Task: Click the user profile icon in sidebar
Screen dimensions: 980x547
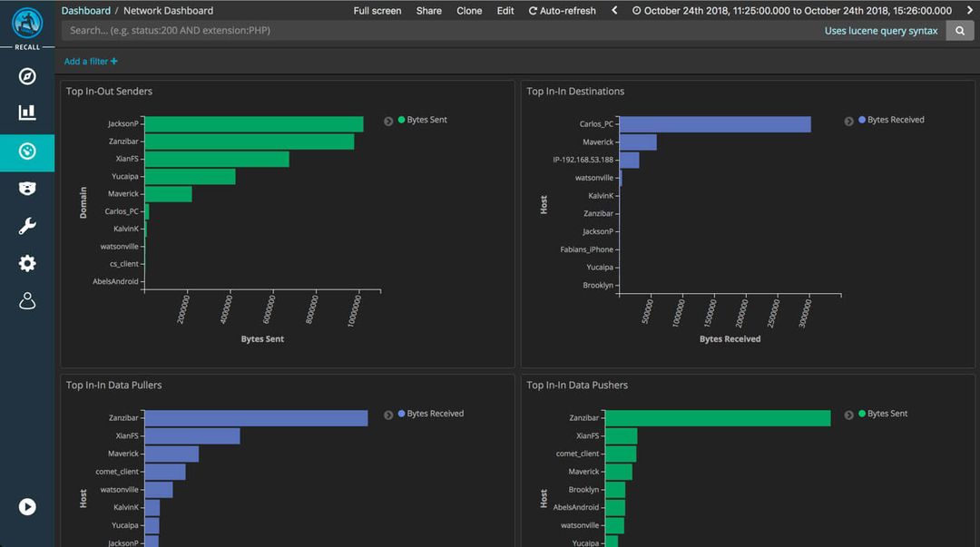Action: pos(27,301)
